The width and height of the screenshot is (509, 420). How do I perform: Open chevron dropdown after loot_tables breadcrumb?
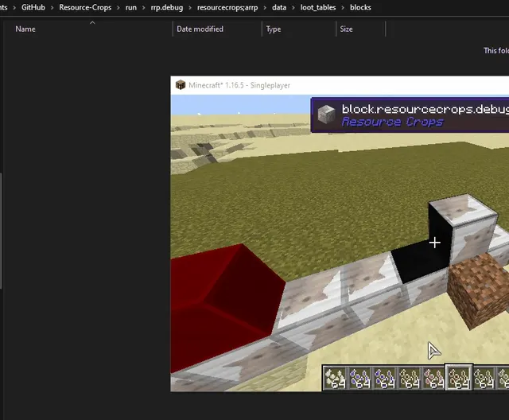click(343, 7)
